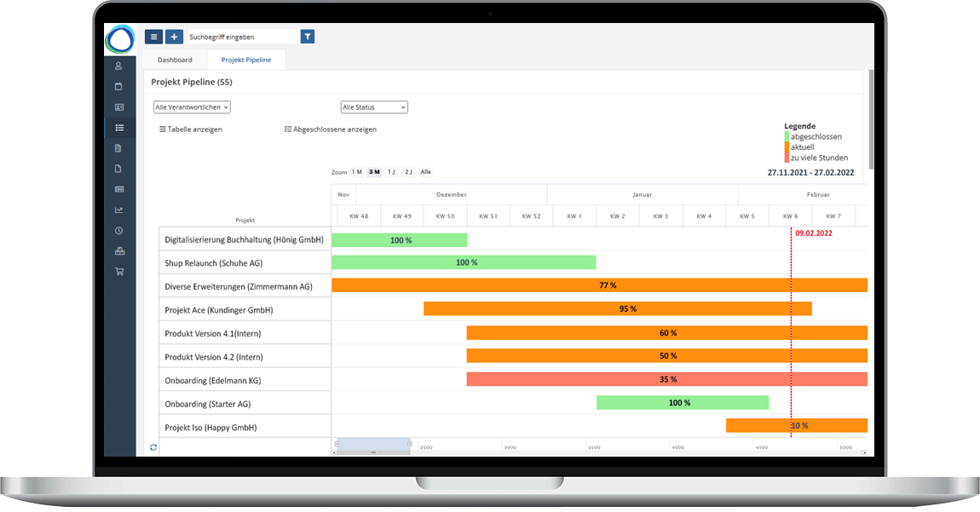Switch to the Dashboard tab

click(x=175, y=60)
